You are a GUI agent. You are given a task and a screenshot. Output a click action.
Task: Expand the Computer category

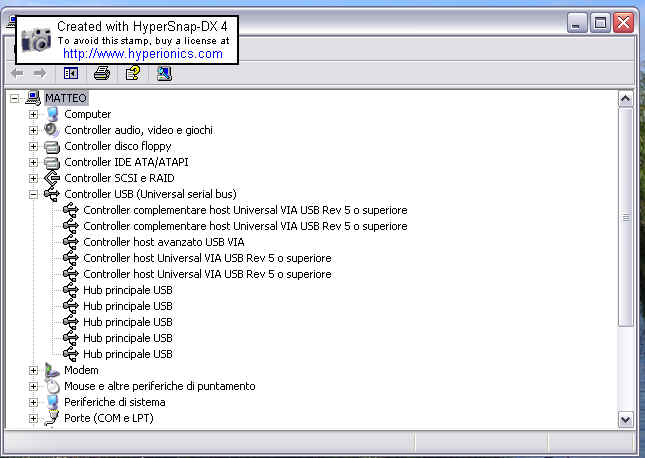[33, 114]
